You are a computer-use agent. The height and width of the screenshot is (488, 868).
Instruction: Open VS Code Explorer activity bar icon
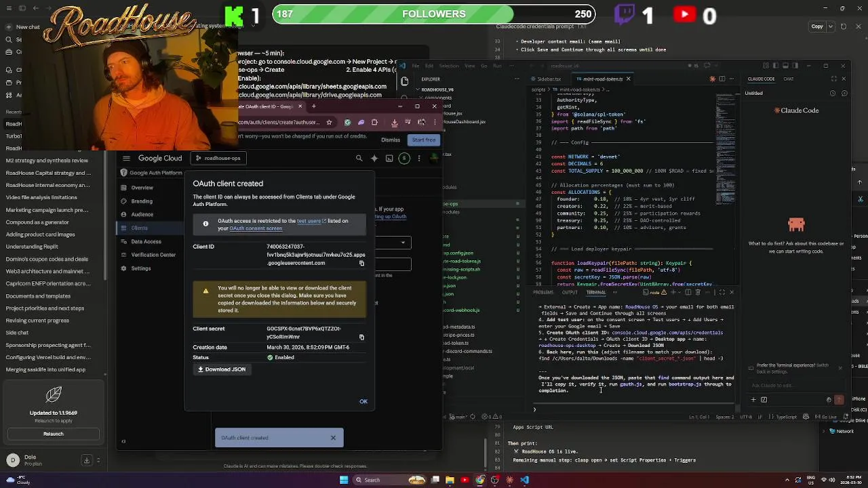[x=405, y=81]
